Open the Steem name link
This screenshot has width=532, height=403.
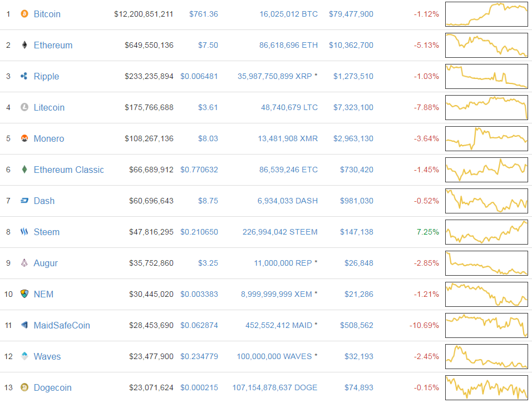pos(47,232)
